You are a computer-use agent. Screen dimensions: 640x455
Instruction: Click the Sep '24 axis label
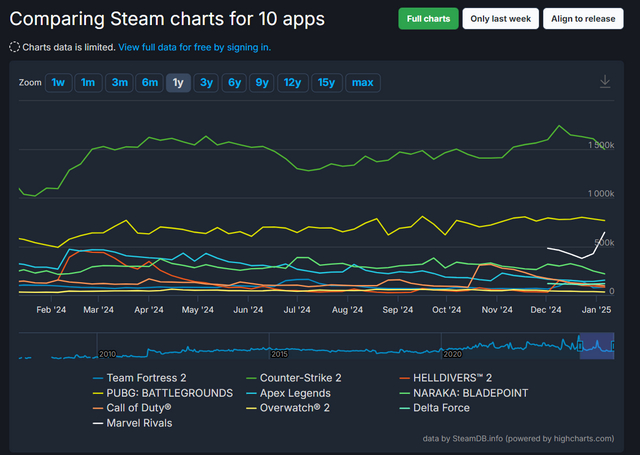[x=398, y=310]
